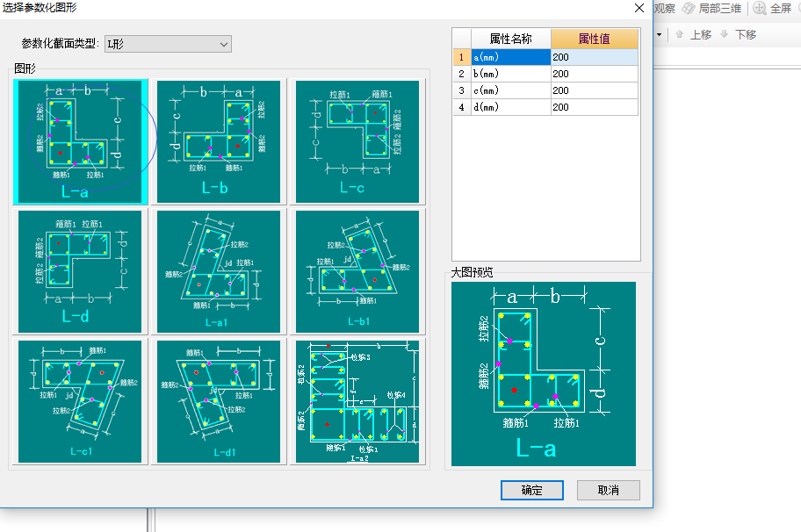801x532 pixels.
Task: Close the 选择参数化图形 dialog
Action: coord(639,8)
